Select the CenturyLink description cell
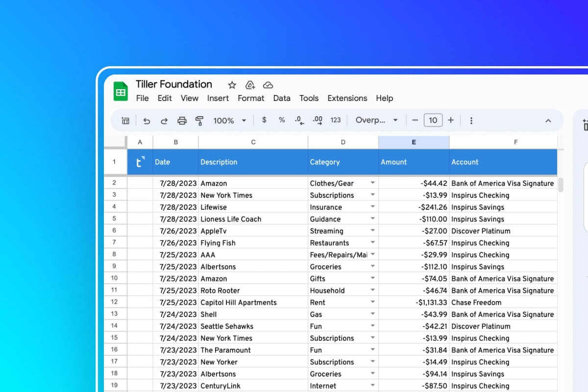588x392 pixels. [x=253, y=386]
